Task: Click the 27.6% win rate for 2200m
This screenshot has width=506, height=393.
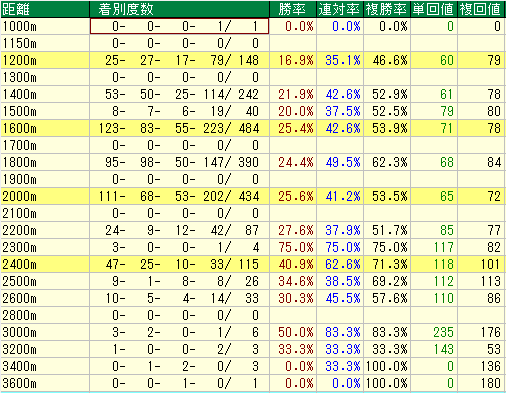Action: click(x=296, y=230)
